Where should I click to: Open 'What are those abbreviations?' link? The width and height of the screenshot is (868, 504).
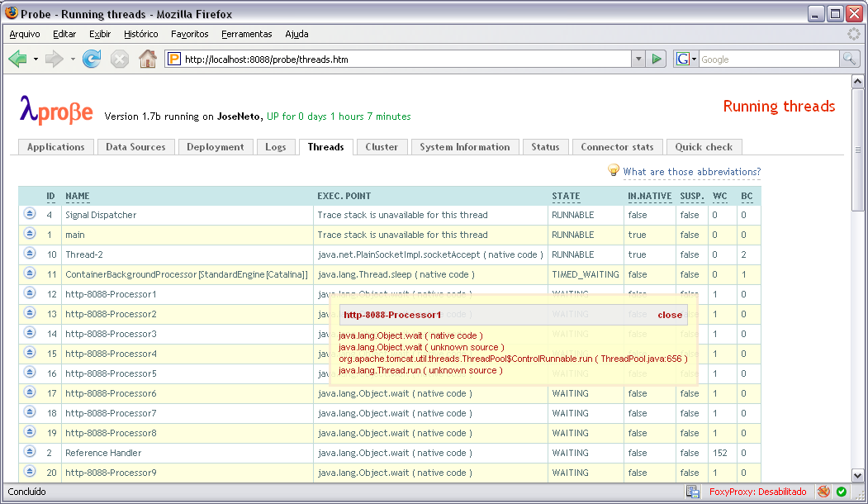click(x=691, y=172)
